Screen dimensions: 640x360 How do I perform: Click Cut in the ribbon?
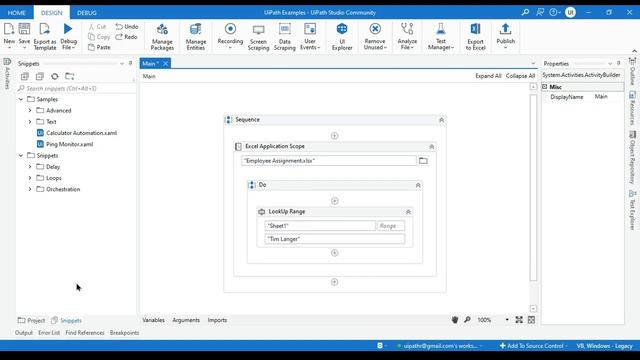point(98,27)
